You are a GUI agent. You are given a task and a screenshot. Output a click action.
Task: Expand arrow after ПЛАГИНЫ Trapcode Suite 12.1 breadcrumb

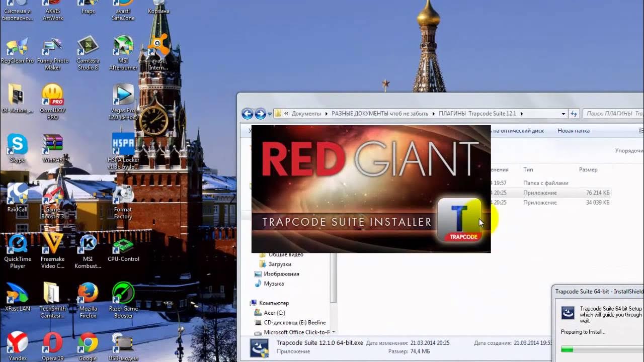(x=522, y=114)
